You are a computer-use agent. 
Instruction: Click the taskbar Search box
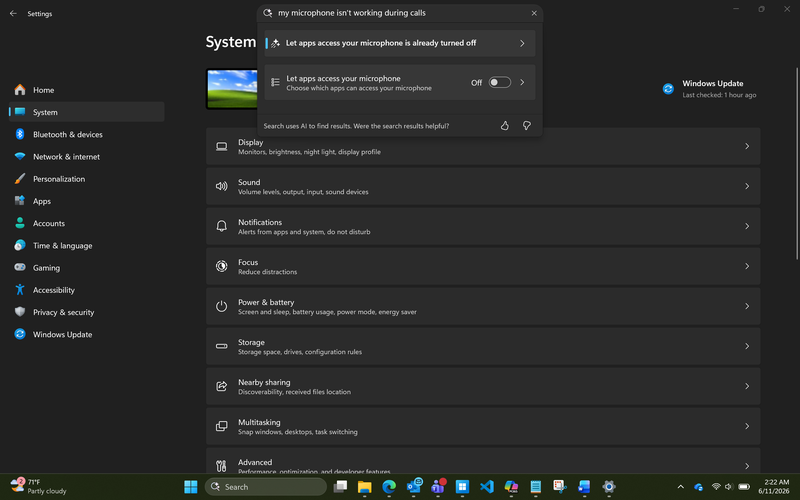pyautogui.click(x=266, y=487)
